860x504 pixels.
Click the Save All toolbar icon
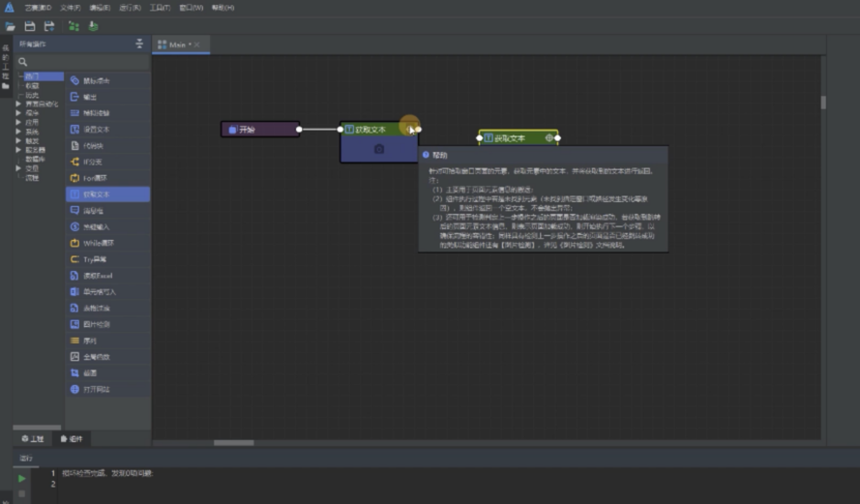pos(49,26)
